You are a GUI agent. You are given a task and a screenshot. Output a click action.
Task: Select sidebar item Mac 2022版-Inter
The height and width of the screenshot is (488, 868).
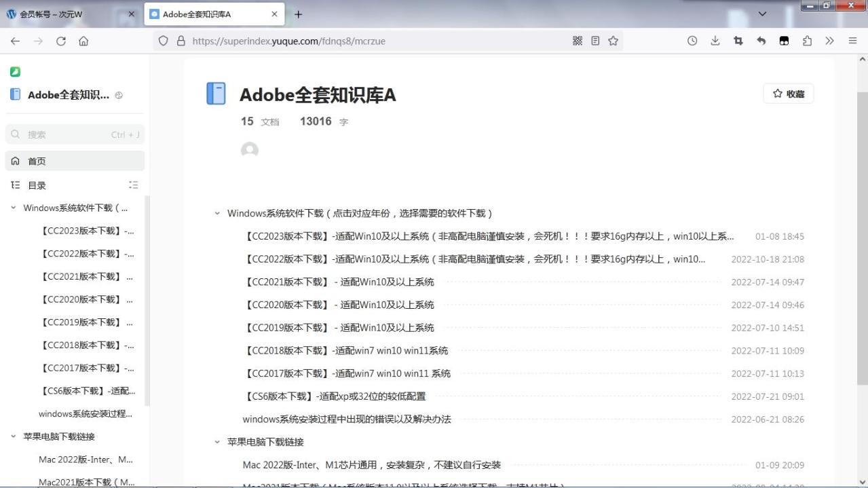coord(86,459)
